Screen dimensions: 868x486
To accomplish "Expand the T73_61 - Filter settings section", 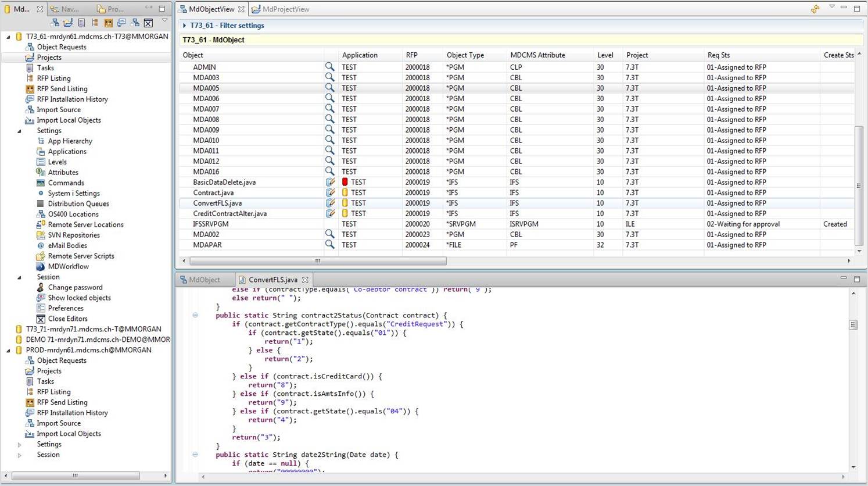I will coord(184,26).
